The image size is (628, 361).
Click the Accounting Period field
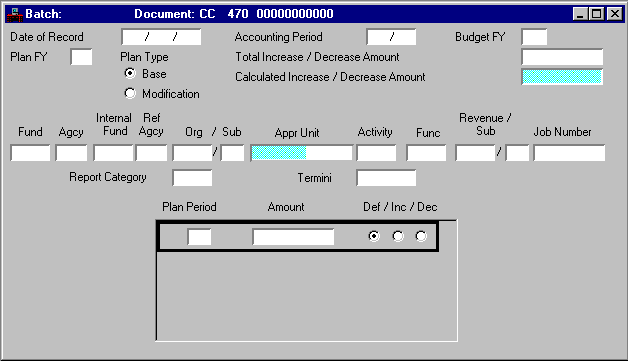[391, 37]
